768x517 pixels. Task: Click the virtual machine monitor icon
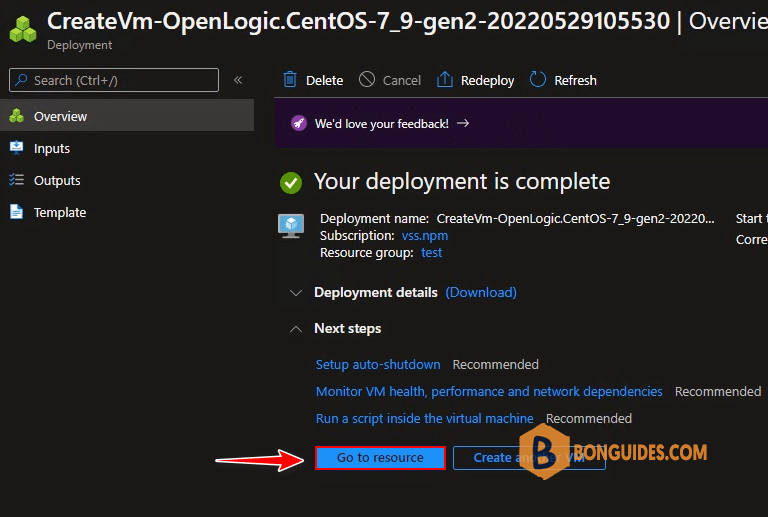click(291, 226)
